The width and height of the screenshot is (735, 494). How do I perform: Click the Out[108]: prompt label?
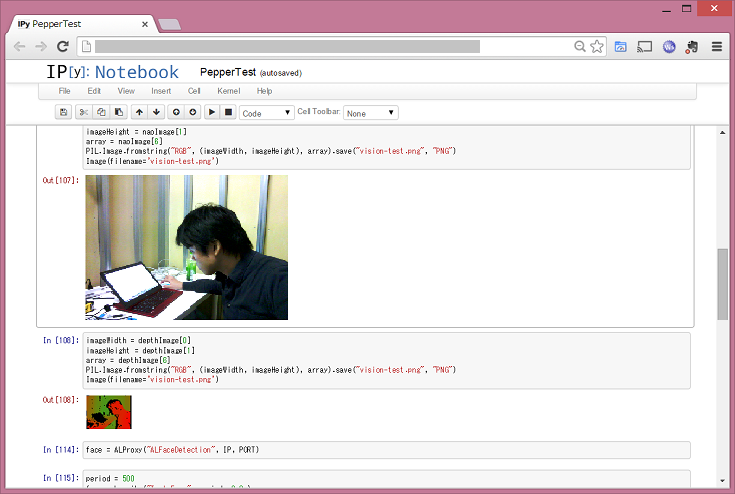click(x=60, y=400)
